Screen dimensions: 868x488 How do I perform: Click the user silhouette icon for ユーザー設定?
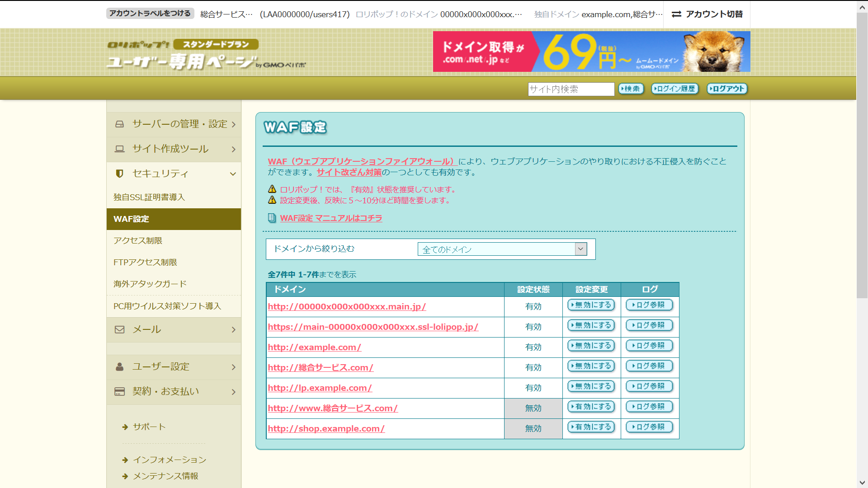119,367
